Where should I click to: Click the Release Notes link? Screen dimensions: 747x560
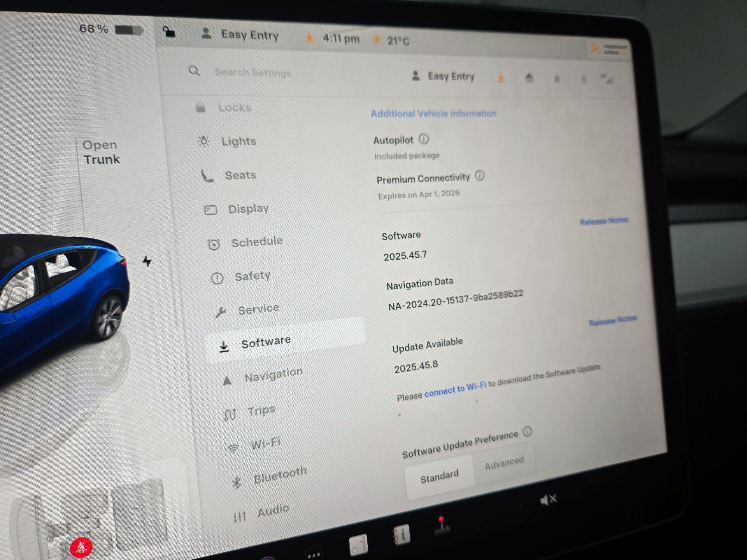coord(603,220)
